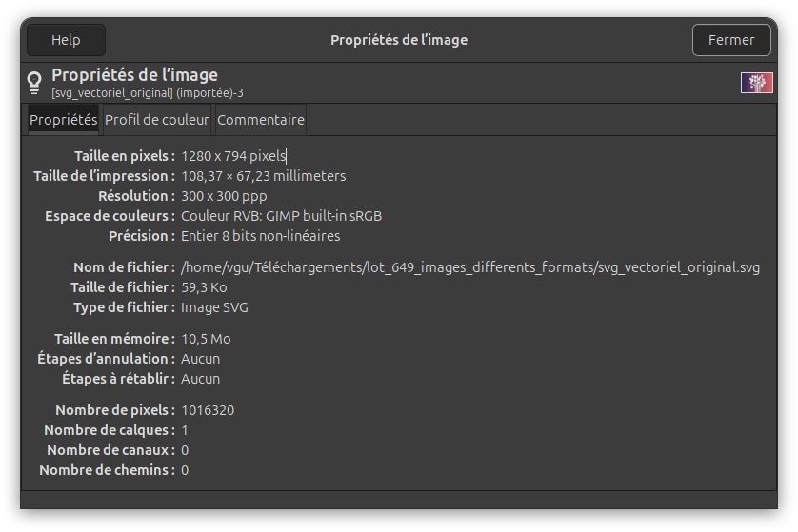Click the 10,5 Mo memory size
The width and height of the screenshot is (798, 532).
click(206, 339)
